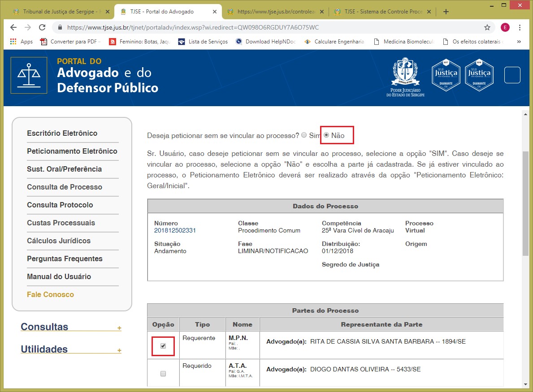The width and height of the screenshot is (533, 392).
Task: Open the Chrome three-dot menu
Action: click(x=520, y=27)
